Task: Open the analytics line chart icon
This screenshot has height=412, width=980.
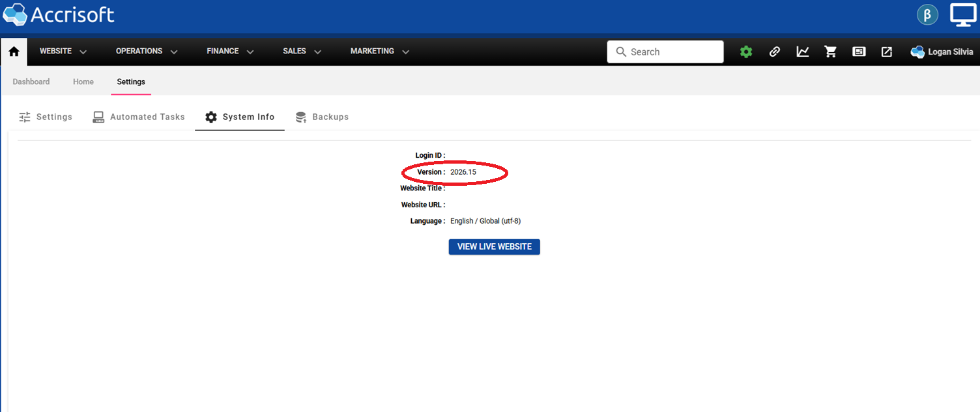Action: (803, 51)
